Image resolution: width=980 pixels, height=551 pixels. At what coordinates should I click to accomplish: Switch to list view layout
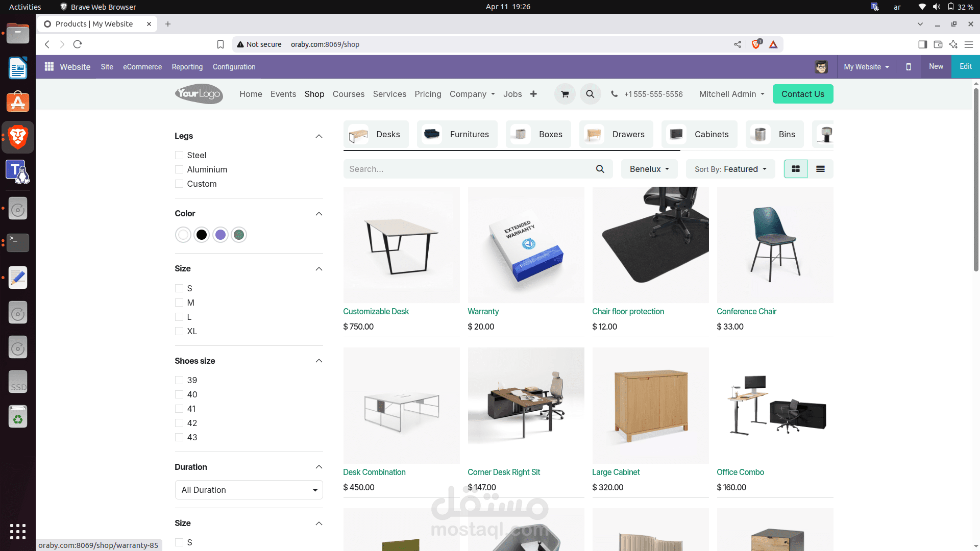point(820,169)
